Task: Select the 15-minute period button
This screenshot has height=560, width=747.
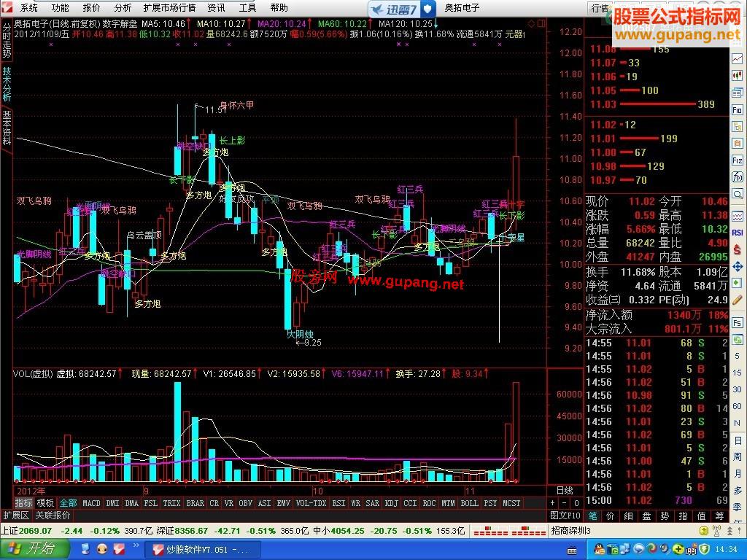Action: pyautogui.click(x=737, y=373)
